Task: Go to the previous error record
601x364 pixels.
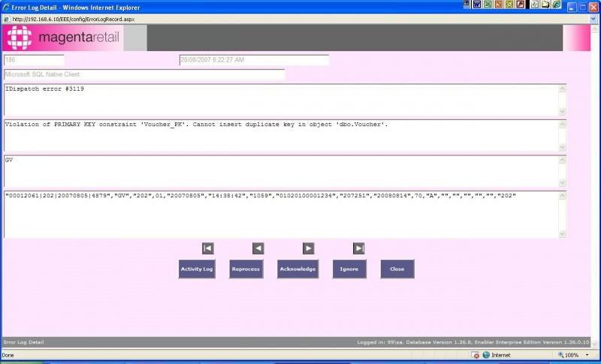Action: click(258, 248)
